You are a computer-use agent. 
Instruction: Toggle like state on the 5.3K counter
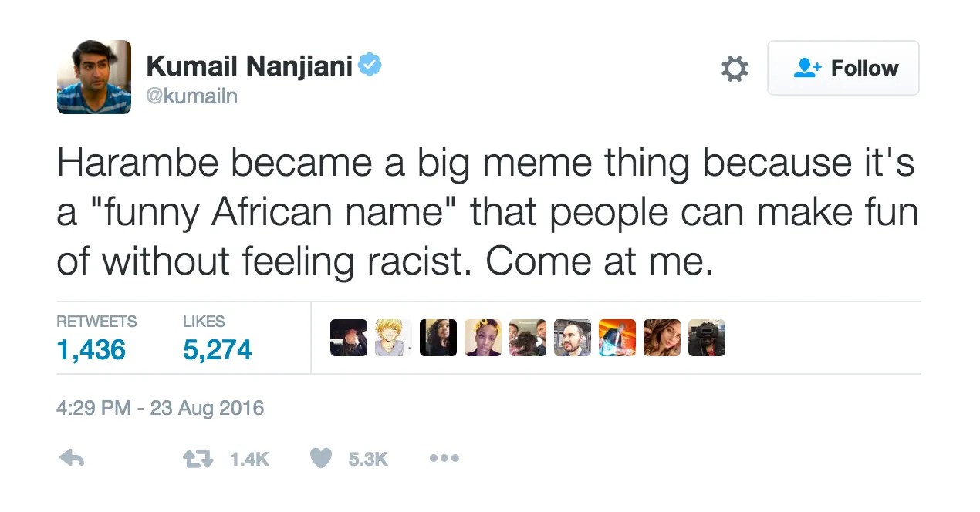pos(369,457)
